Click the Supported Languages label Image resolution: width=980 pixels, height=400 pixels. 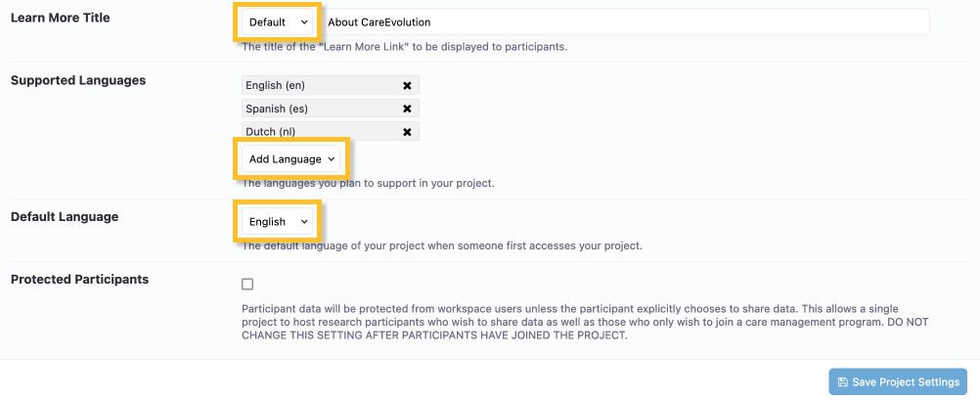pos(78,80)
